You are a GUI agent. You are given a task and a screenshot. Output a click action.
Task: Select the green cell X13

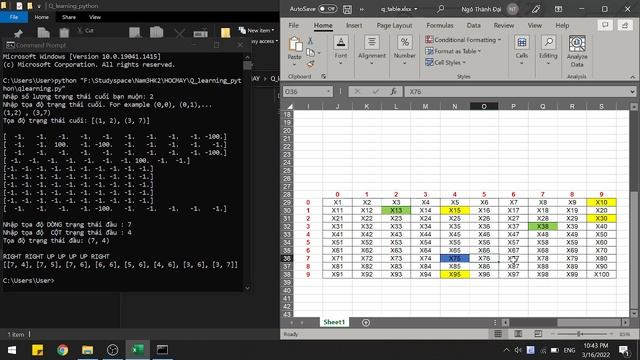coord(396,210)
